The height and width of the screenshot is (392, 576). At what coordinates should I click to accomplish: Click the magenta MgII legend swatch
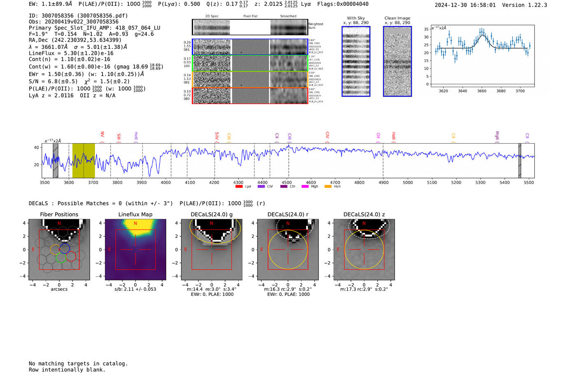[305, 187]
